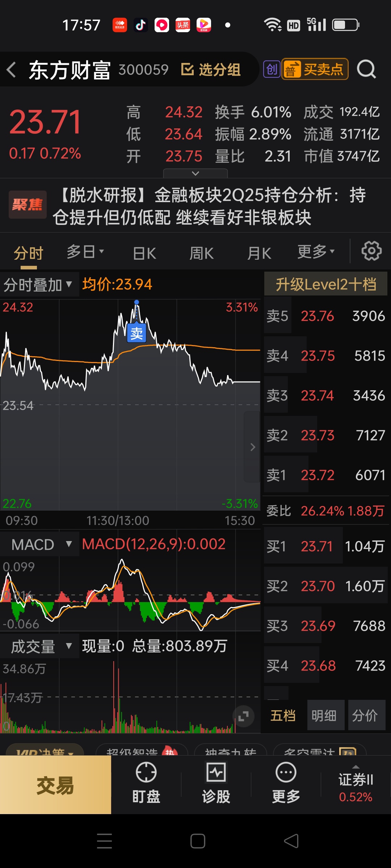Tap the Wi-Fi status icon
The image size is (391, 868).
point(273,25)
